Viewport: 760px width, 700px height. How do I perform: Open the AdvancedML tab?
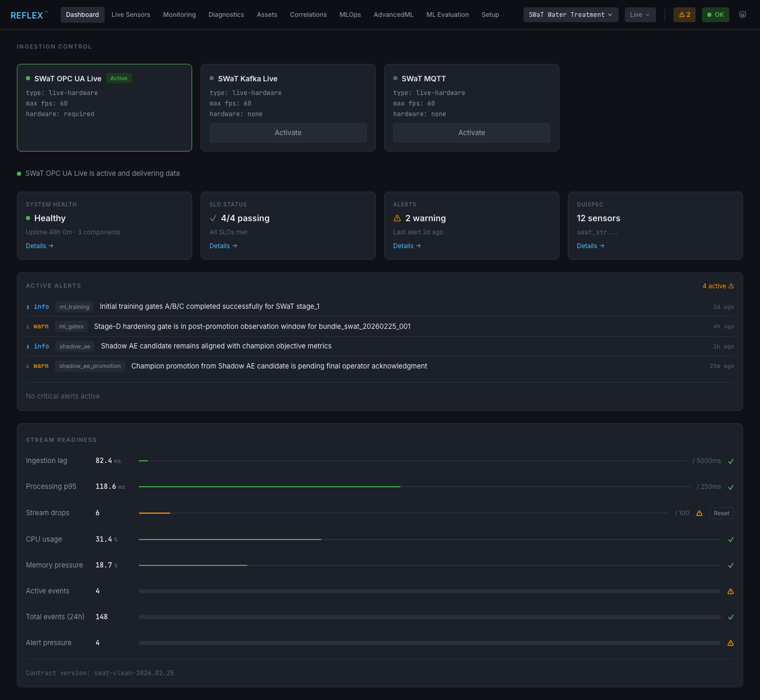394,15
